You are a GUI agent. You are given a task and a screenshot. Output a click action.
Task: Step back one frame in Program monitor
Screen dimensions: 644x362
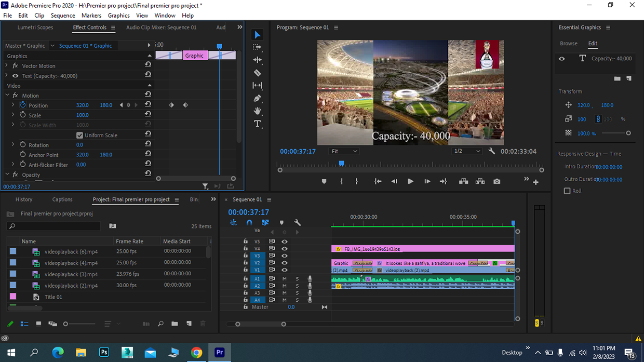[x=394, y=181]
